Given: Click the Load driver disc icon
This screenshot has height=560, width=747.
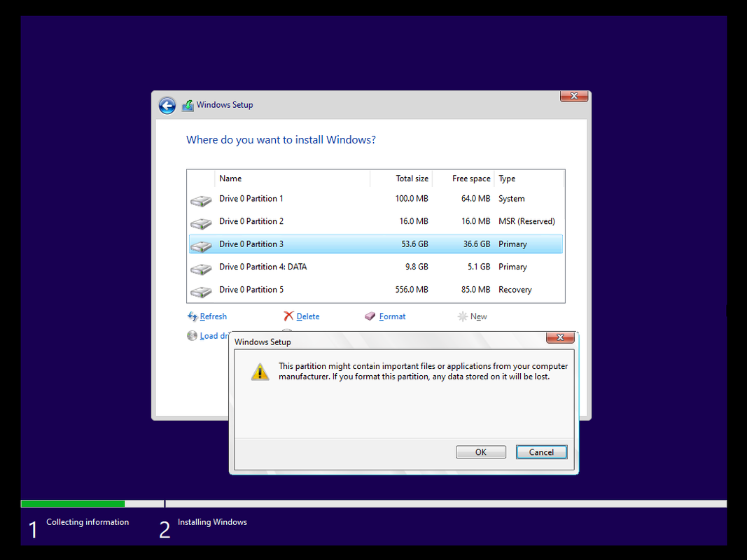Looking at the screenshot, I should point(192,336).
